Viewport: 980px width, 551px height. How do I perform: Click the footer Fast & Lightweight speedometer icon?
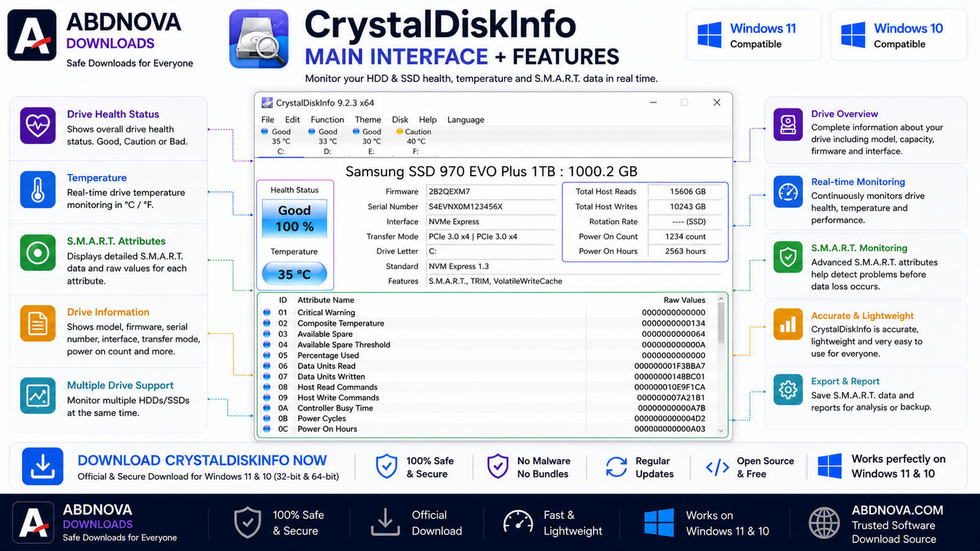coord(518,522)
